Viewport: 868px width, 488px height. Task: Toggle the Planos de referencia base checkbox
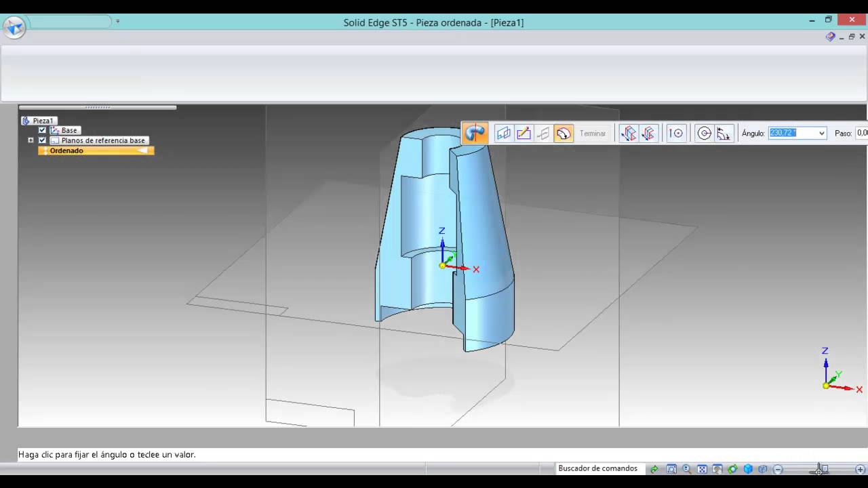42,140
